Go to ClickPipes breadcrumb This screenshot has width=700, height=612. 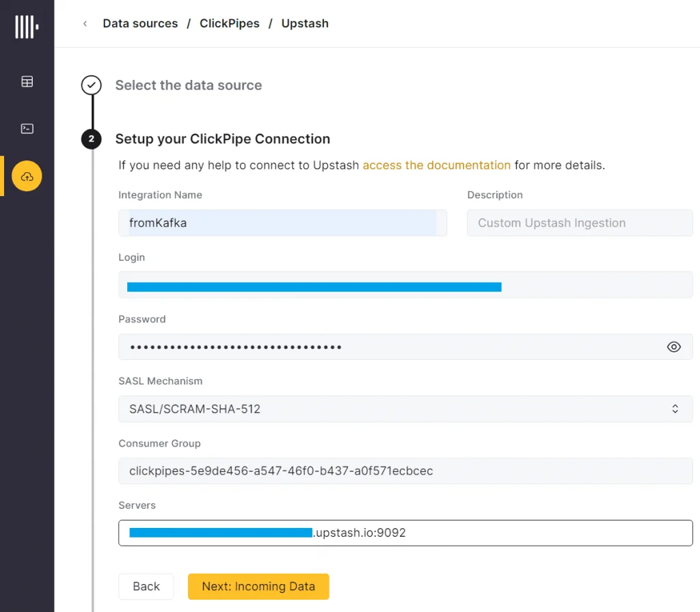point(230,24)
